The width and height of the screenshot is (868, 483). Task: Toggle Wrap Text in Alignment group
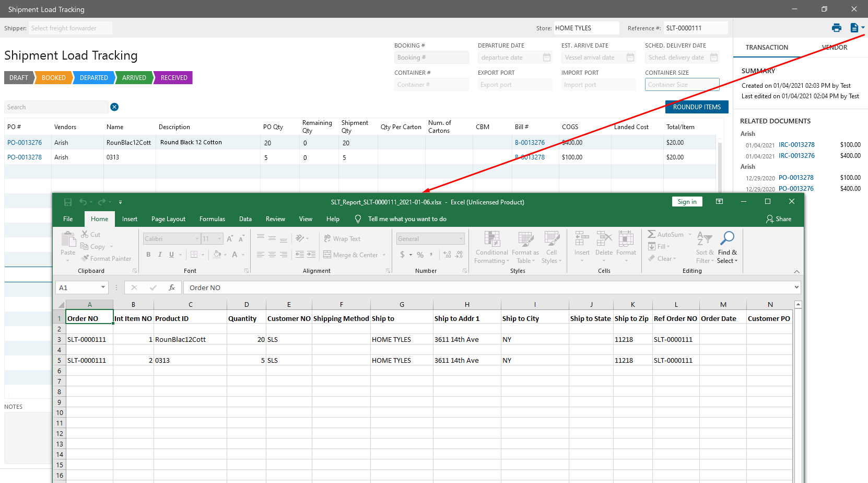tap(343, 239)
